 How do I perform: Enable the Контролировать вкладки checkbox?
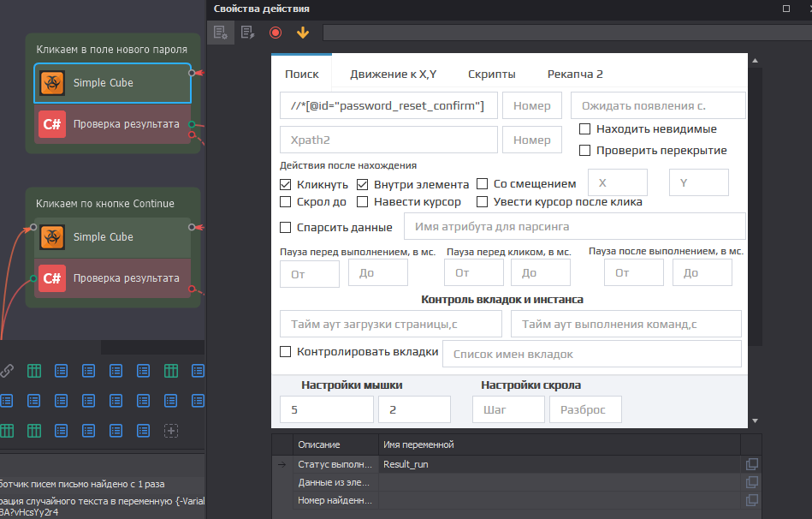pyautogui.click(x=286, y=352)
